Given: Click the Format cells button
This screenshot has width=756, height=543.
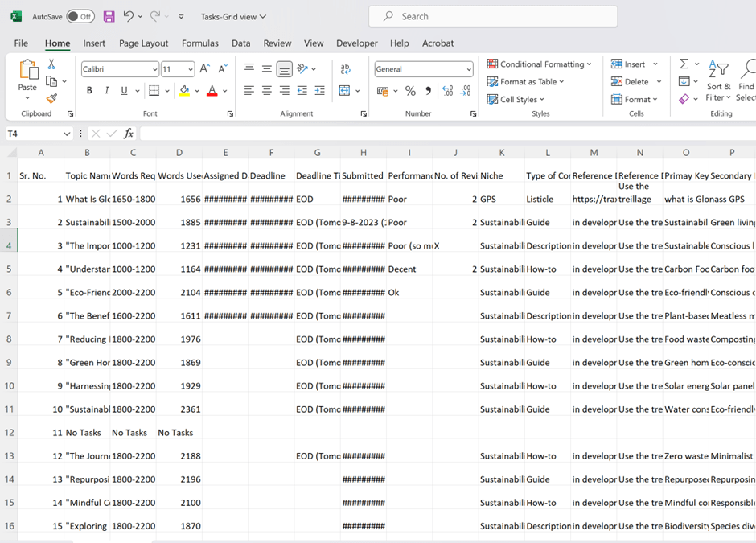Looking at the screenshot, I should click(x=631, y=99).
